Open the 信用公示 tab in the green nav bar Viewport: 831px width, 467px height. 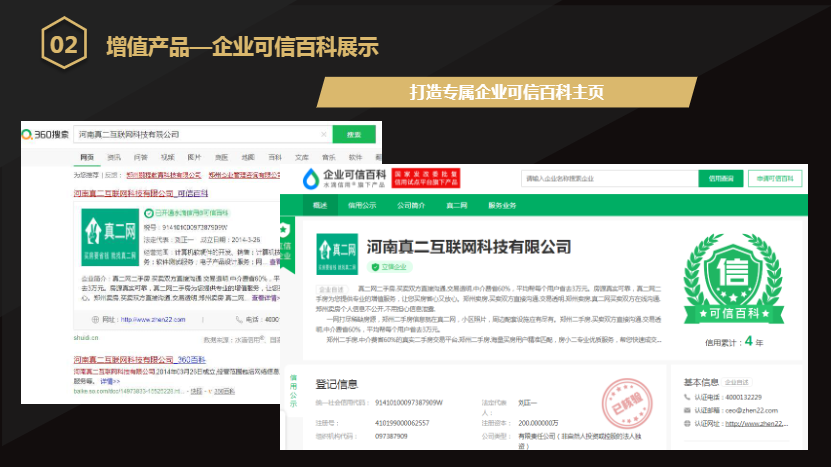click(362, 206)
